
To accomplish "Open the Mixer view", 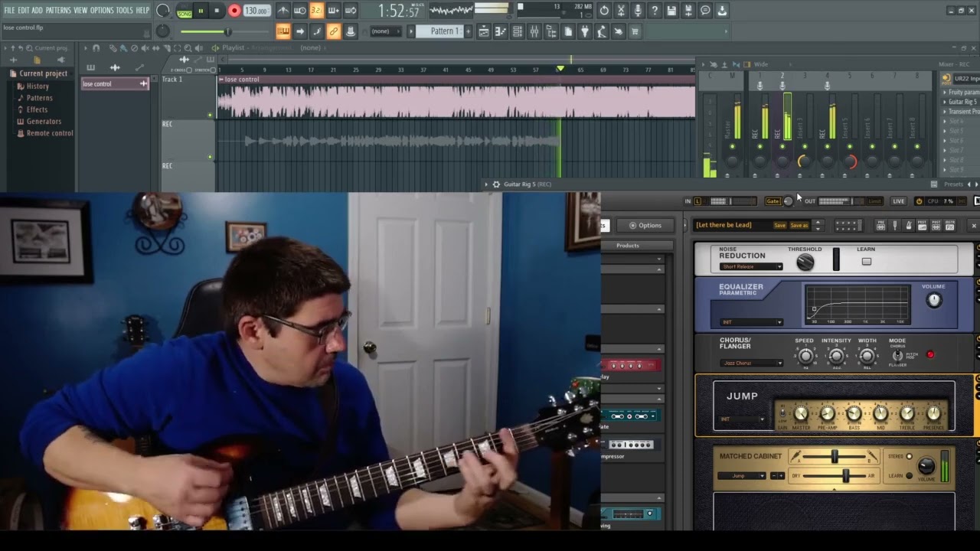I will coord(534,31).
